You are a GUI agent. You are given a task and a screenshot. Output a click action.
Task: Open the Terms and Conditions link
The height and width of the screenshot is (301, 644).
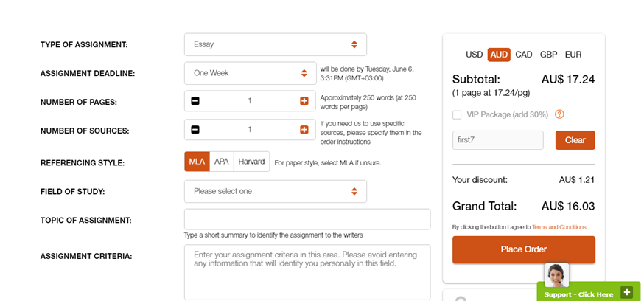(x=559, y=227)
